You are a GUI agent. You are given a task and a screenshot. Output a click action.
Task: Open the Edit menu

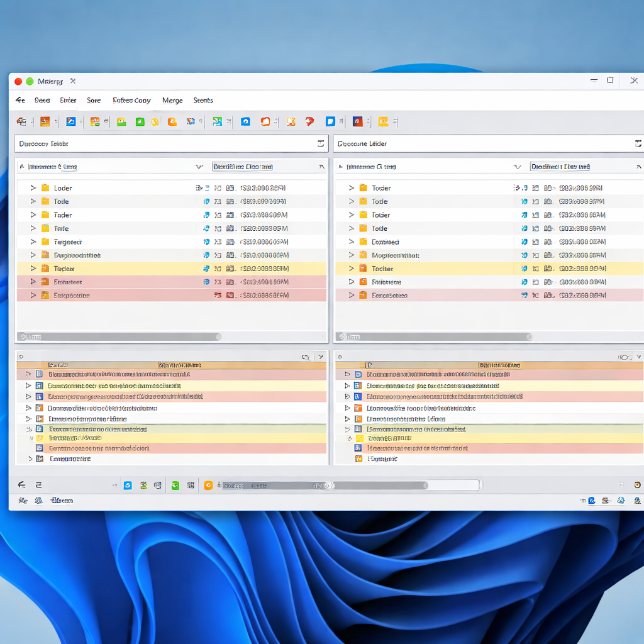click(x=67, y=100)
